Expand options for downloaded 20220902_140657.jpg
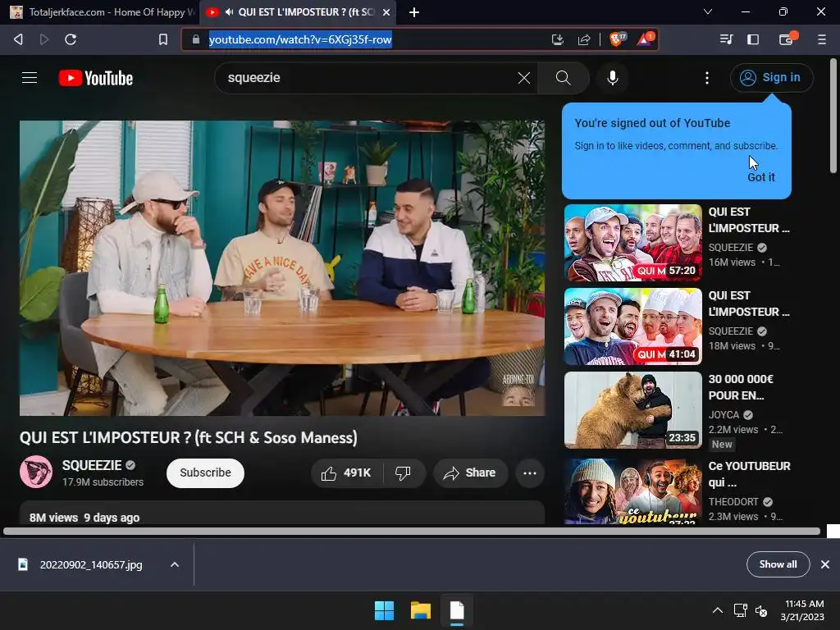The height and width of the screenshot is (630, 840). 175,564
